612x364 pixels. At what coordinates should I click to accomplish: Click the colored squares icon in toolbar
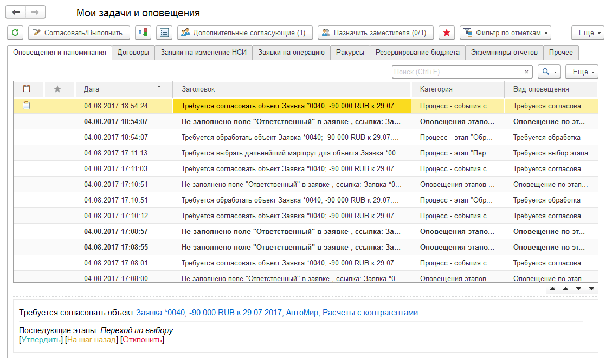click(143, 33)
